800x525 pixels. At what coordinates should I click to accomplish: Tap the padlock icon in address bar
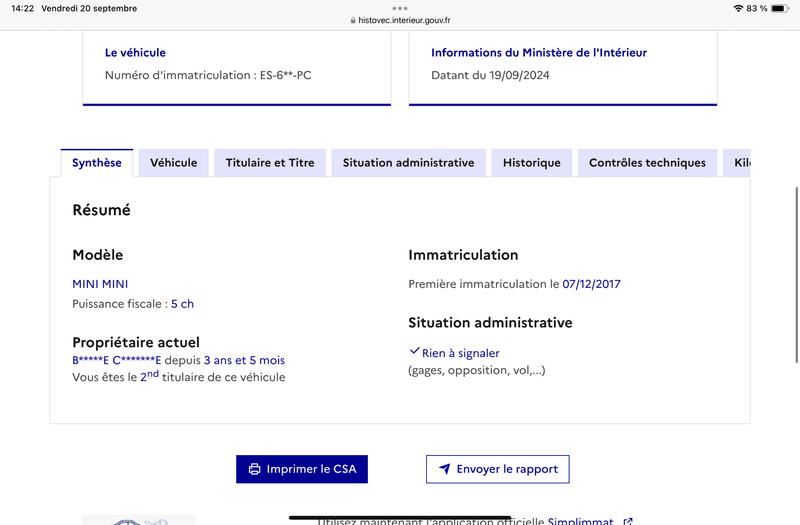tap(353, 20)
